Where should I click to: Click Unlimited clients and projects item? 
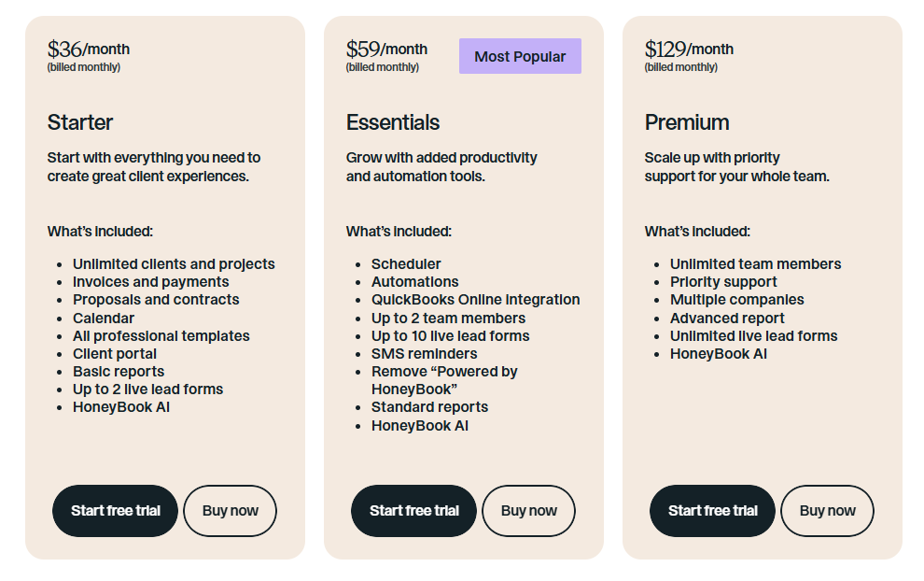(x=174, y=264)
